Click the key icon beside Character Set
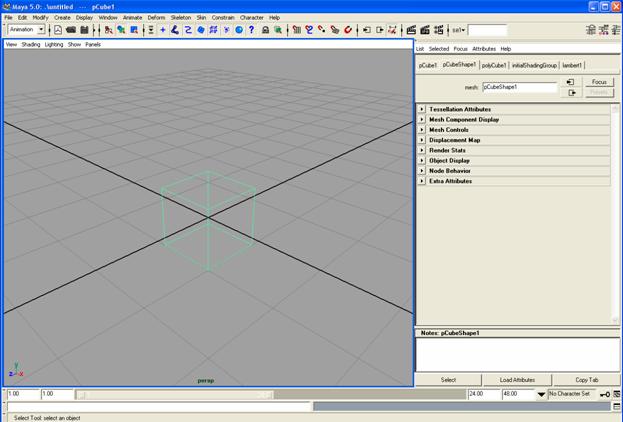The width and height of the screenshot is (623, 422). click(606, 394)
